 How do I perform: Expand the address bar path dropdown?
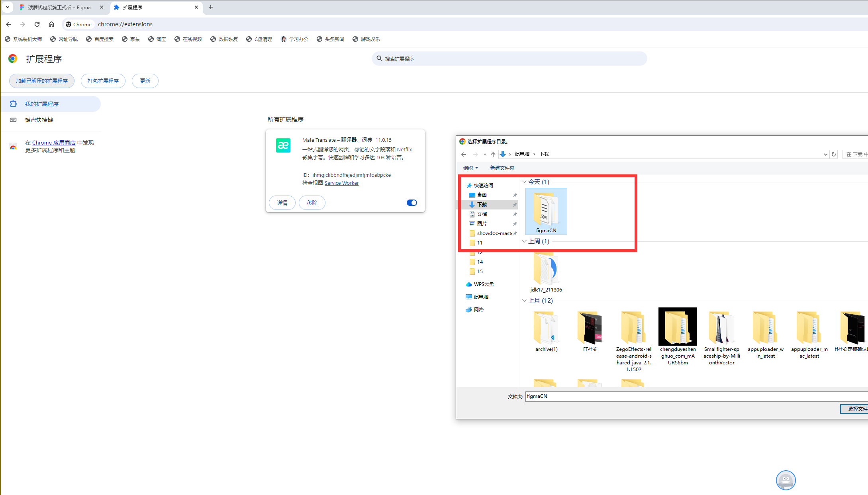[825, 155]
